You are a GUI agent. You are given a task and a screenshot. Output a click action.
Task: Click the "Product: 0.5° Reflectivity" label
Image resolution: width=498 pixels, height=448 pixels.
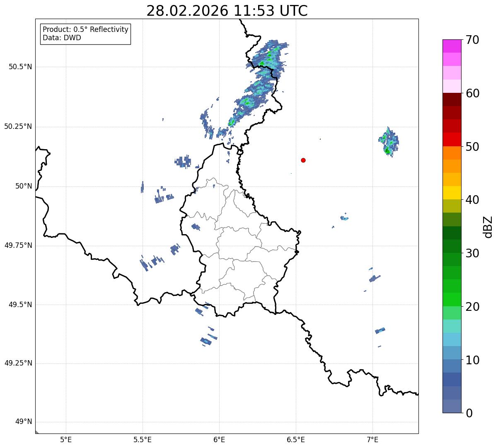[85, 30]
